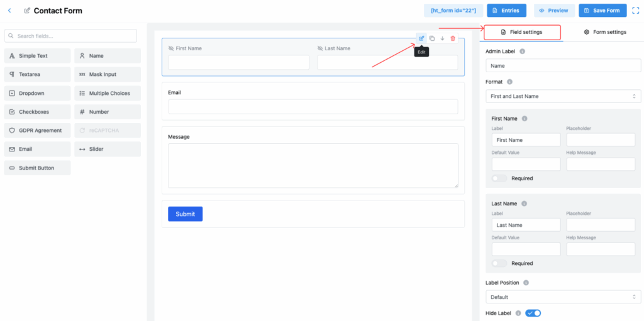Save the form
Viewport: 644px width, 321px height.
tap(602, 11)
